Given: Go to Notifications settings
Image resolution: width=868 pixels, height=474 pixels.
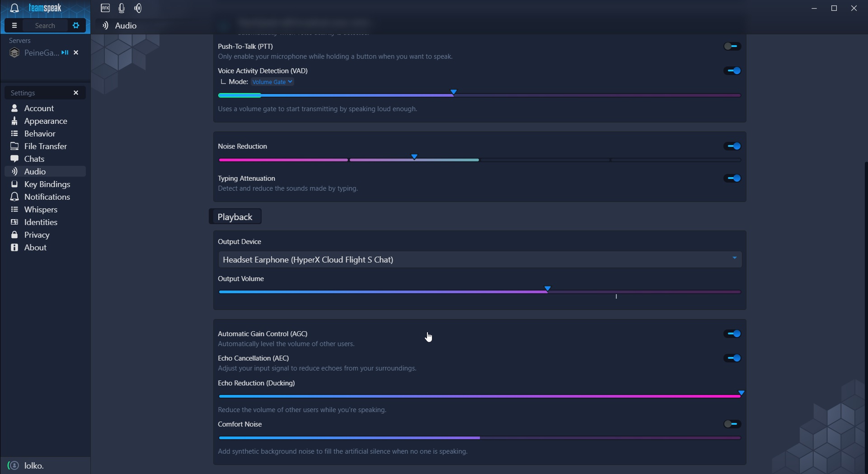Looking at the screenshot, I should click(x=47, y=197).
